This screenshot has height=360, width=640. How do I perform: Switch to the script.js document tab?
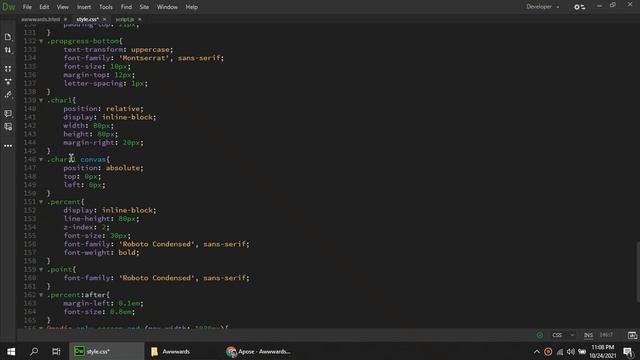click(124, 19)
